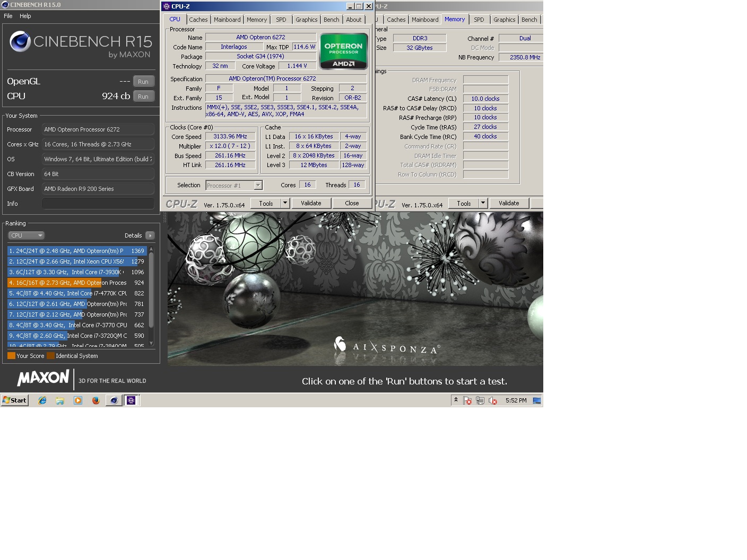Open Action Center flag tray icon

pos(467,400)
